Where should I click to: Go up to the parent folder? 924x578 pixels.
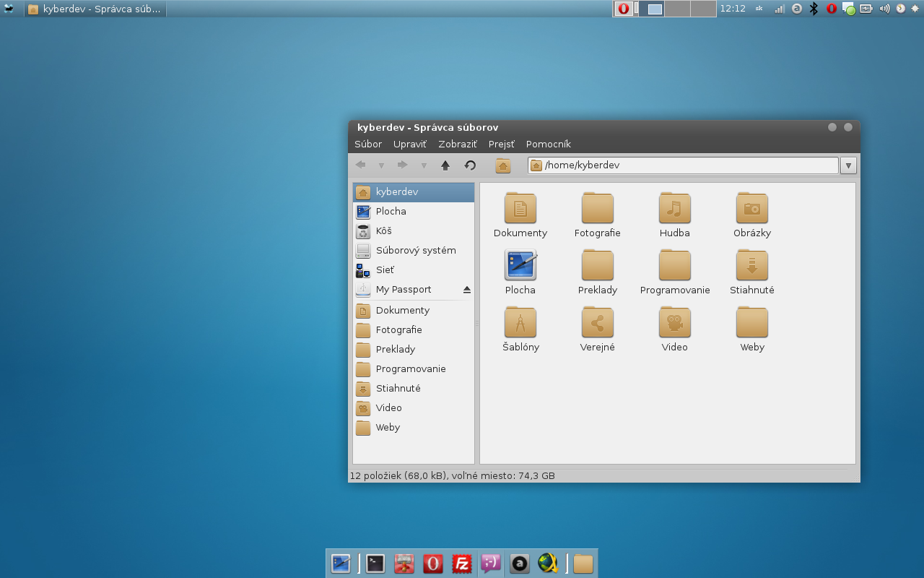click(445, 165)
